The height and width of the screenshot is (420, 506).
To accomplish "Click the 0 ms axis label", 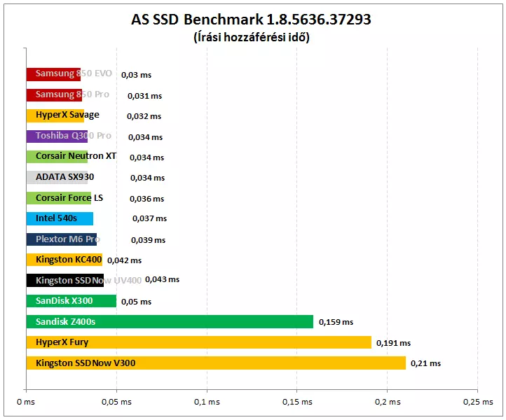I will coord(26,402).
